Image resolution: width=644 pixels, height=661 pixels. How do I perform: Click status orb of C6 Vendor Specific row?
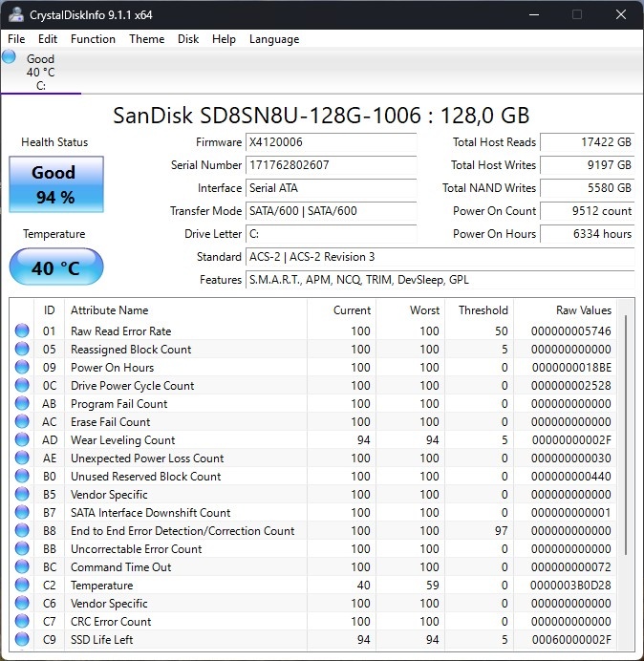pos(22,603)
